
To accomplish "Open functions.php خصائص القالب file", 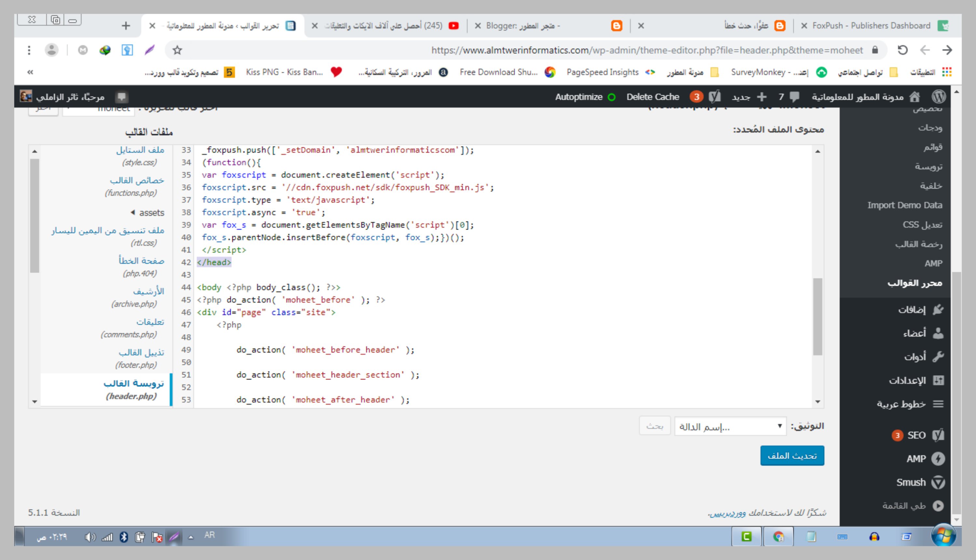I will click(x=134, y=186).
